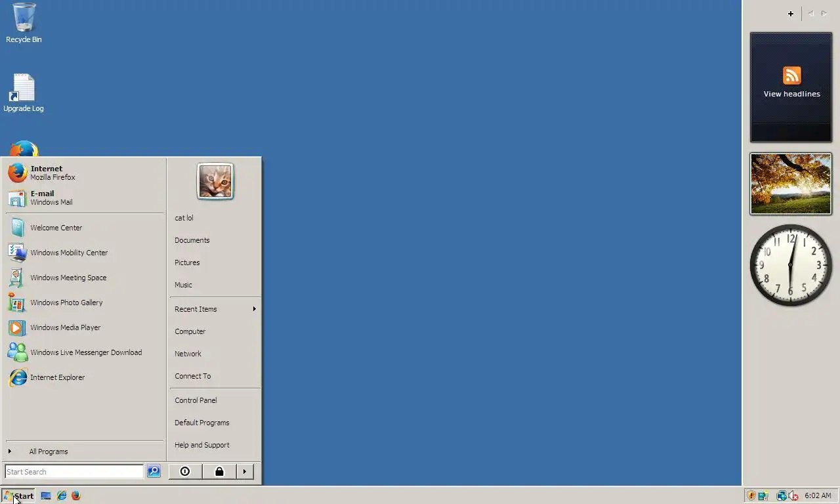The height and width of the screenshot is (504, 840).
Task: Open Control Panel
Action: [215, 400]
